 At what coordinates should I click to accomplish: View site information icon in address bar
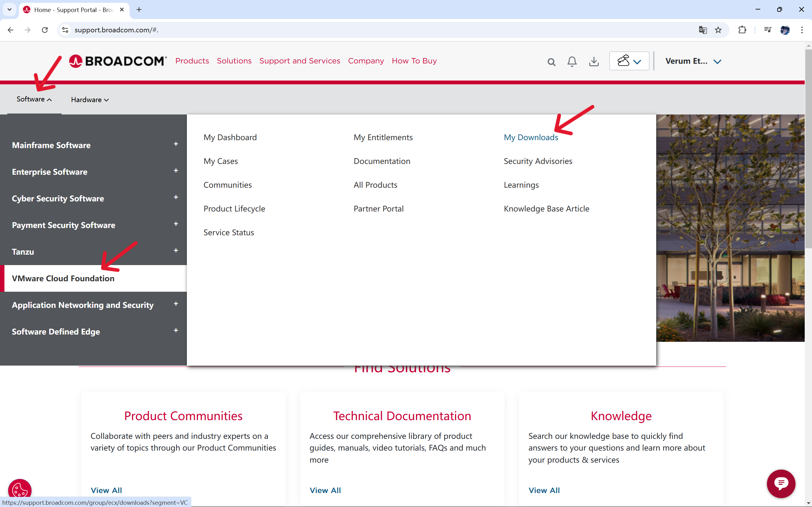click(x=65, y=30)
